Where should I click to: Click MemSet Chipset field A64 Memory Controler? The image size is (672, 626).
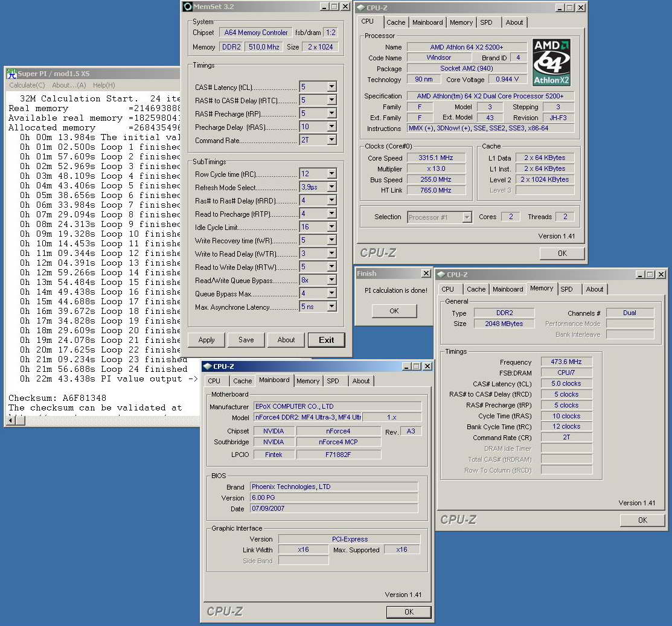(x=256, y=33)
